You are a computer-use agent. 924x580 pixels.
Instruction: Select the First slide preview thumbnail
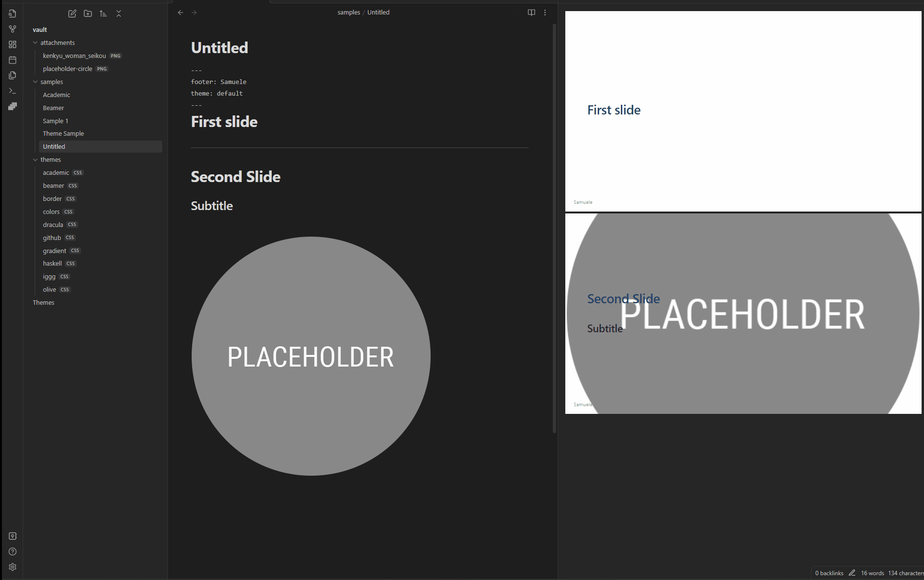pos(743,111)
